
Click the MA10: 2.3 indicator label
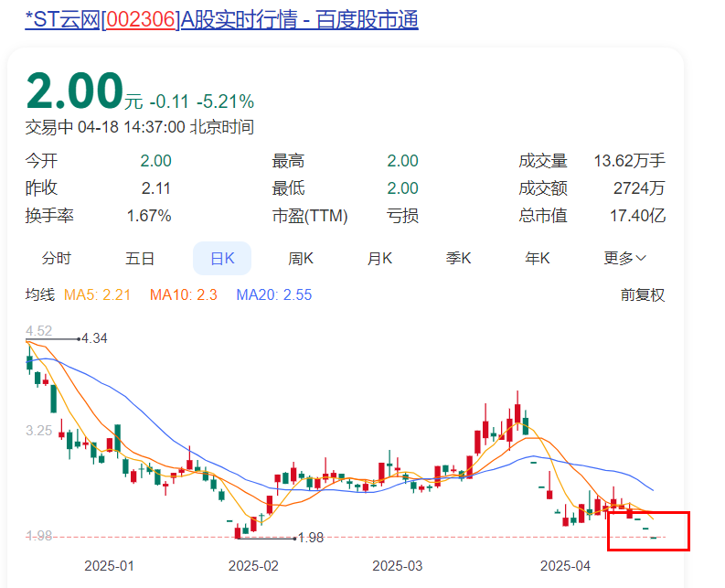tap(184, 294)
